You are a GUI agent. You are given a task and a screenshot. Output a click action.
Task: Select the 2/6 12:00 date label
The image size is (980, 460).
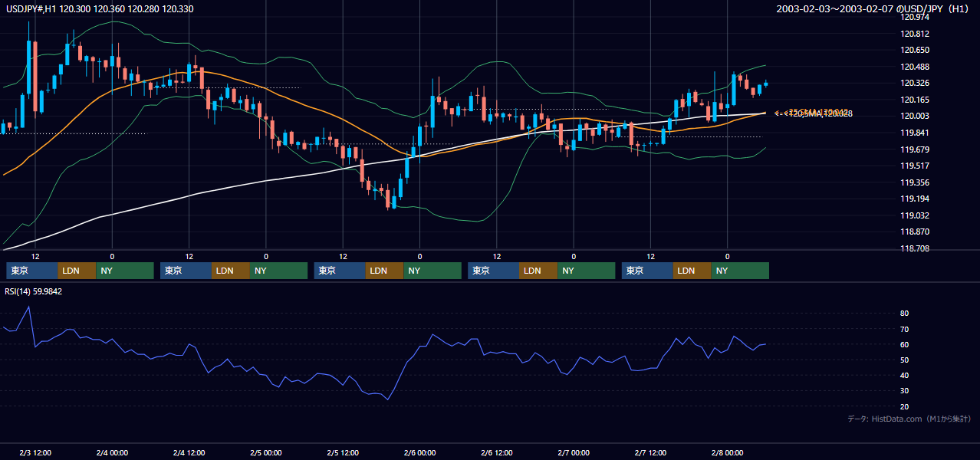point(496,452)
